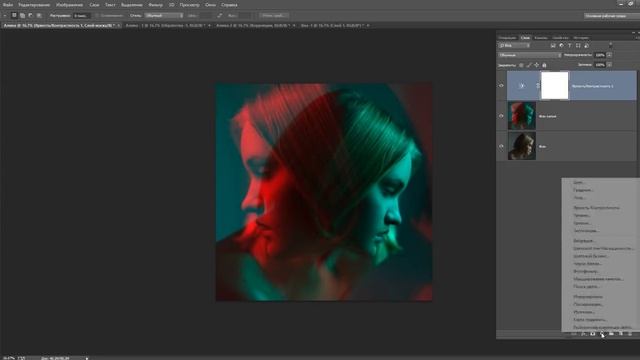This screenshot has width=640, height=360.
Task: Click the Уточн. край... button
Action: click(x=274, y=16)
